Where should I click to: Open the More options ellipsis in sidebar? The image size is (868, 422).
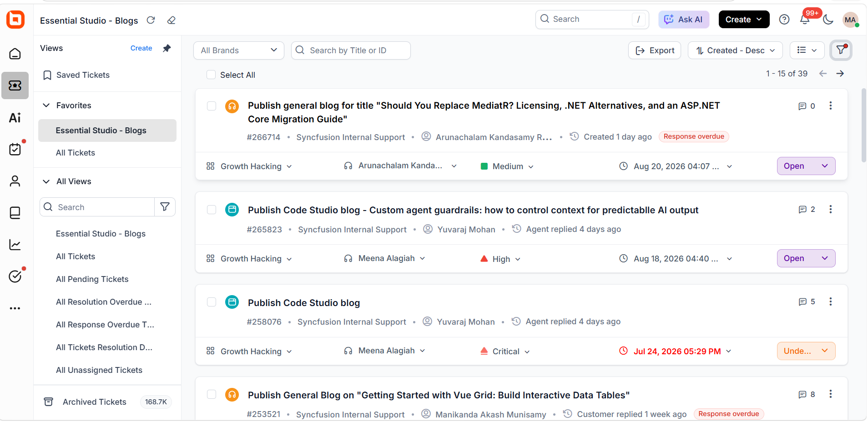(15, 308)
